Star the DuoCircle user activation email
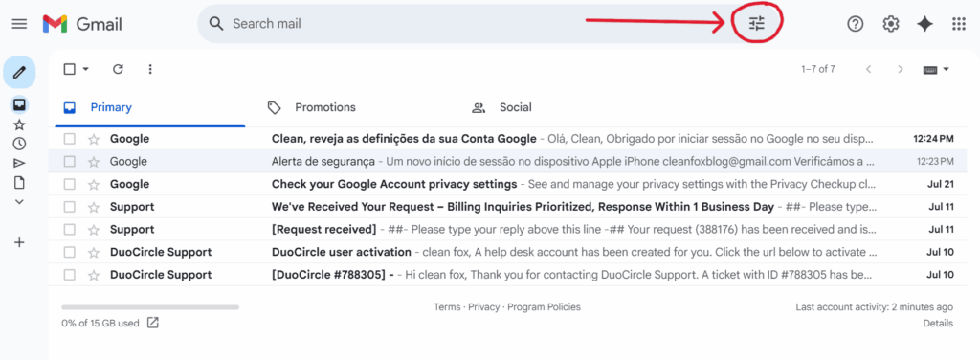Screen dimensions: 980x360 tap(94, 252)
